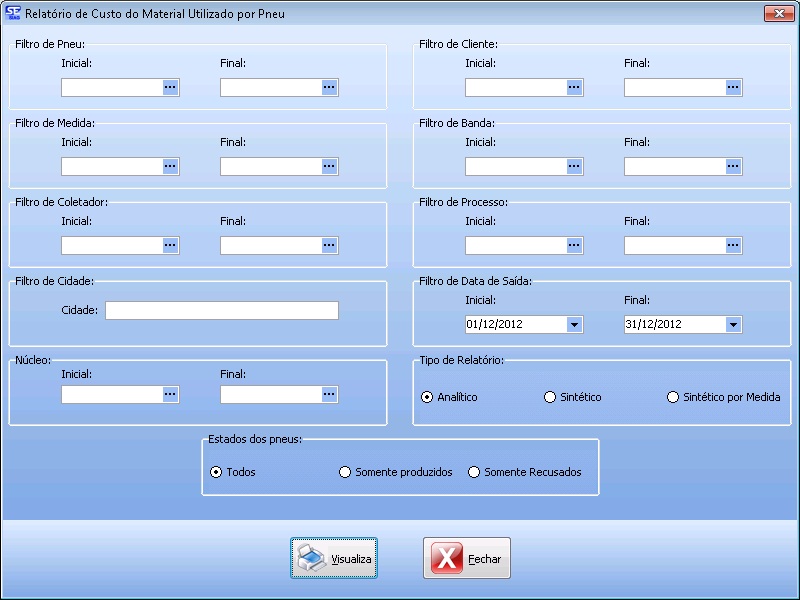Click the Filtro de Banda Final lookup button
Viewport: 800px width, 600px height.
coord(733,167)
